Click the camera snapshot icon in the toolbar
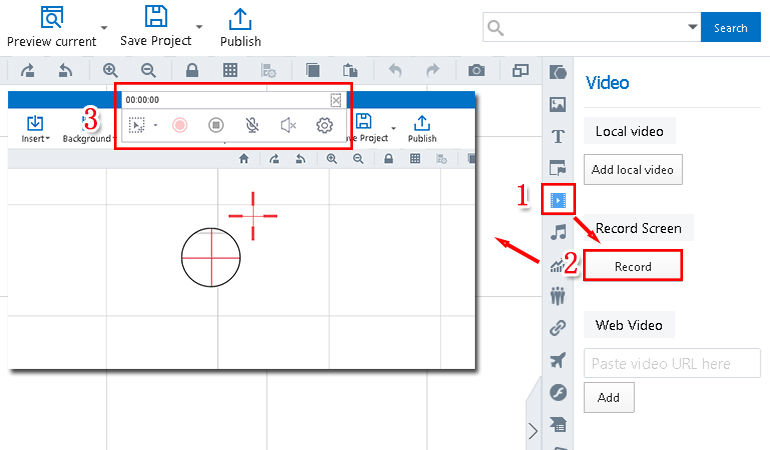The height and width of the screenshot is (450, 770). [477, 70]
